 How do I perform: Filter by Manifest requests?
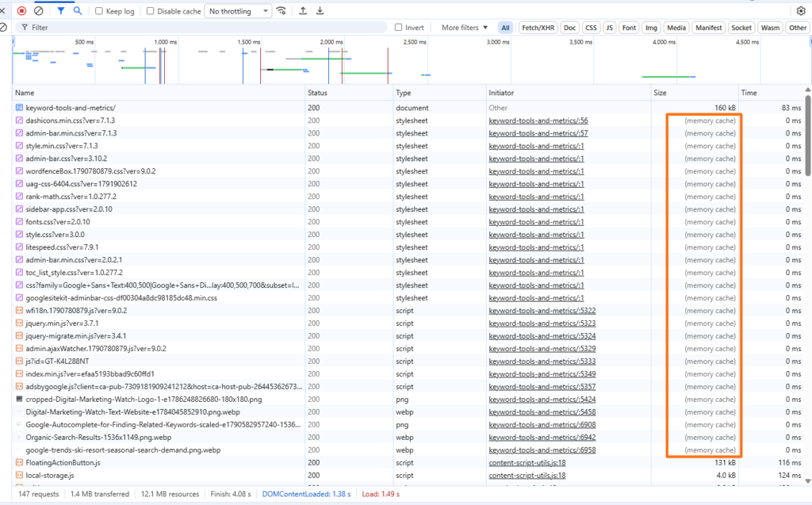(708, 28)
